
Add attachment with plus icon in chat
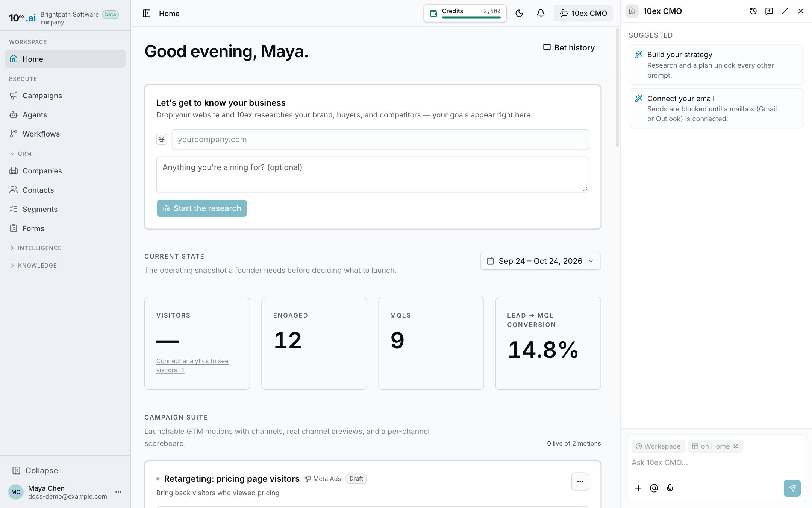click(638, 488)
